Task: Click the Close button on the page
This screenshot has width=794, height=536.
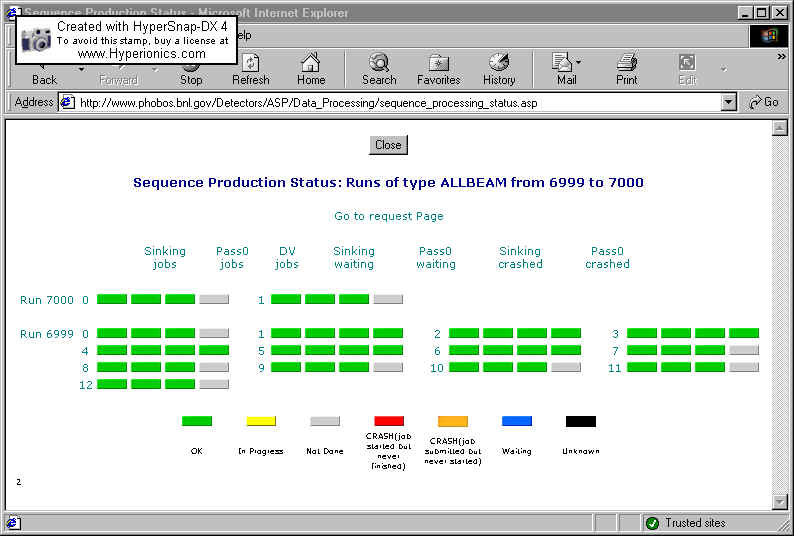Action: (x=388, y=145)
